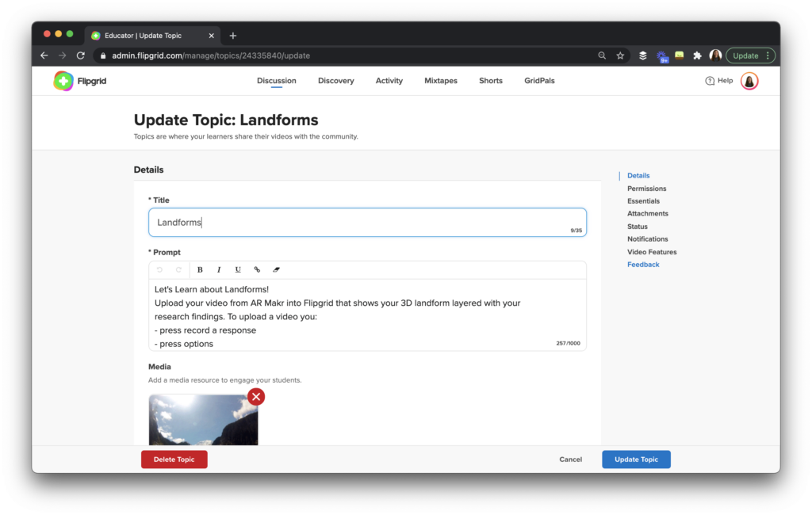The image size is (812, 515).
Task: Click inside the Title input field
Action: pyautogui.click(x=367, y=222)
